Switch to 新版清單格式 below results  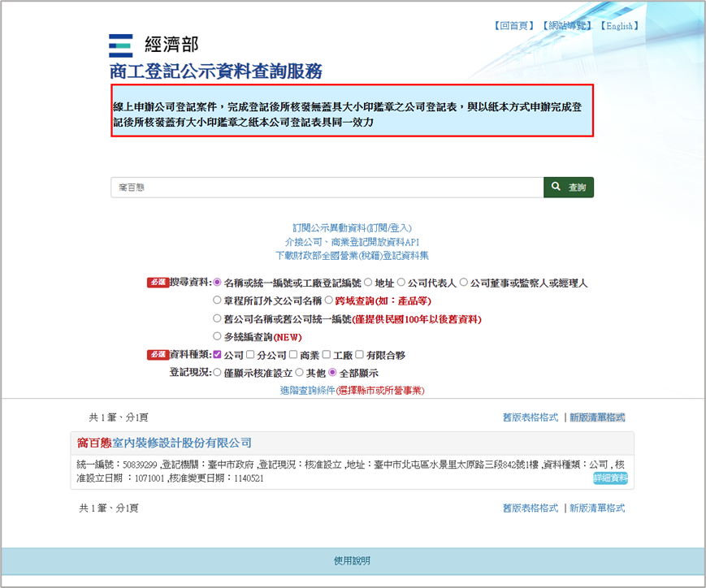[x=597, y=508]
